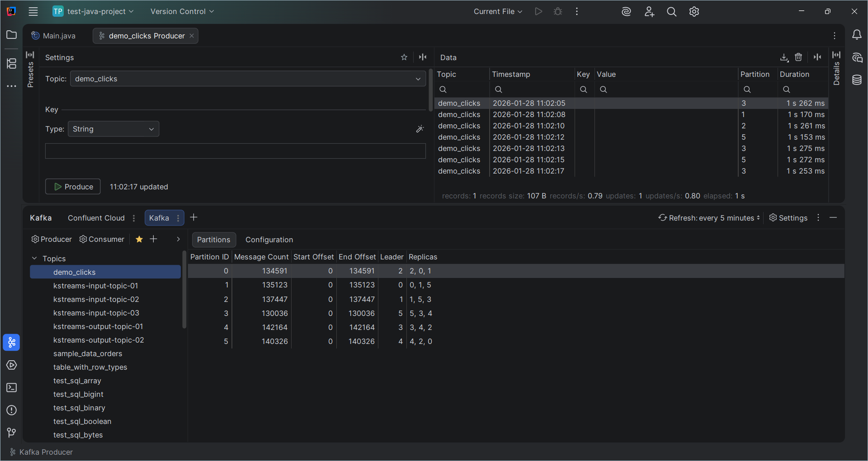Open the AI Assistant icon
Image resolution: width=868 pixels, height=461 pixels.
[x=858, y=57]
